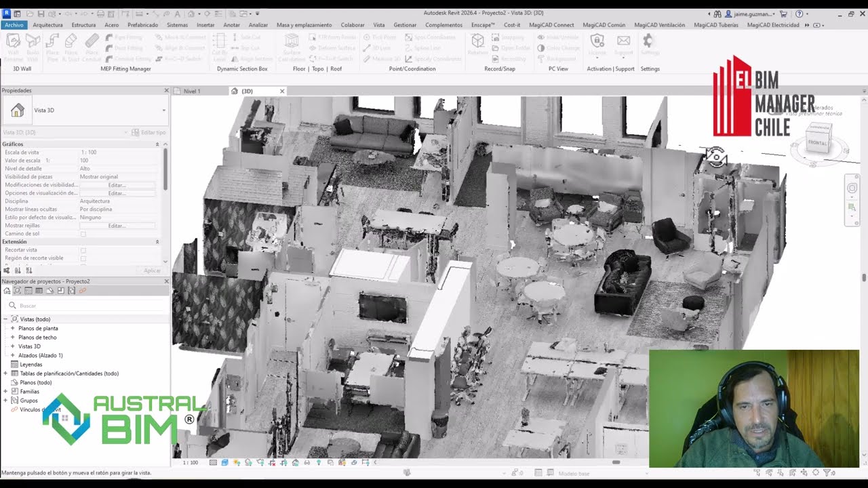868x488 pixels.
Task: Open the Archivo menu
Action: 14,25
